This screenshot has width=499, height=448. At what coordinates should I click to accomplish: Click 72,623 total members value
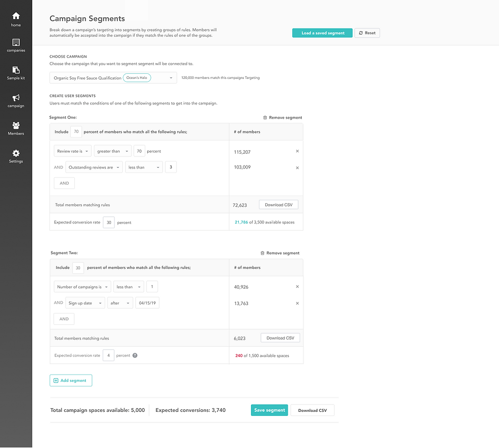(240, 205)
